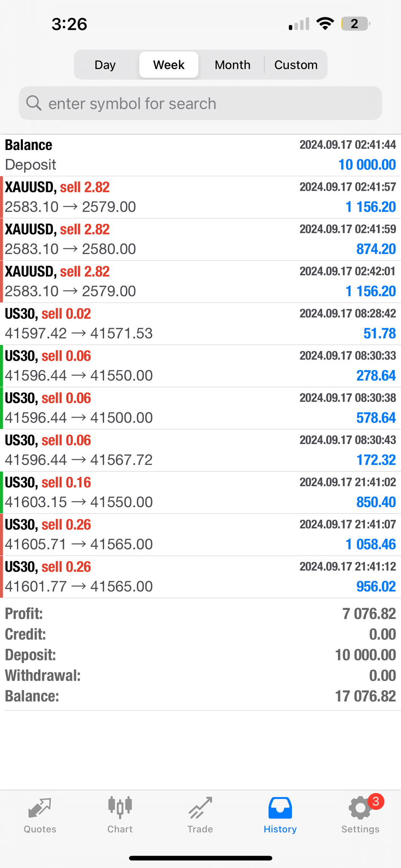401x868 pixels.
Task: Go to the Trade tab icon
Action: coord(200,808)
